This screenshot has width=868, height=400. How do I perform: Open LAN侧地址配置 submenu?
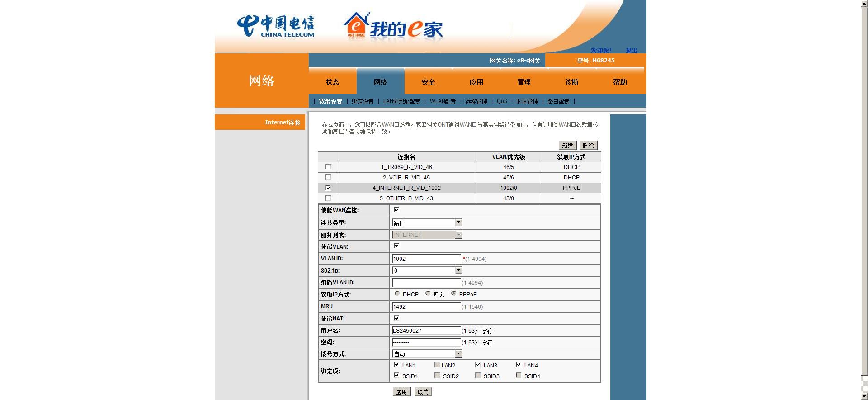(x=401, y=101)
